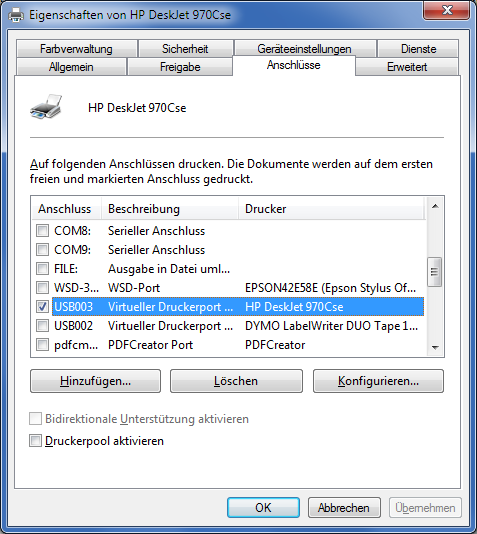Check the FILE: port checkbox
Viewport: 477px width, 534px height.
(x=42, y=269)
